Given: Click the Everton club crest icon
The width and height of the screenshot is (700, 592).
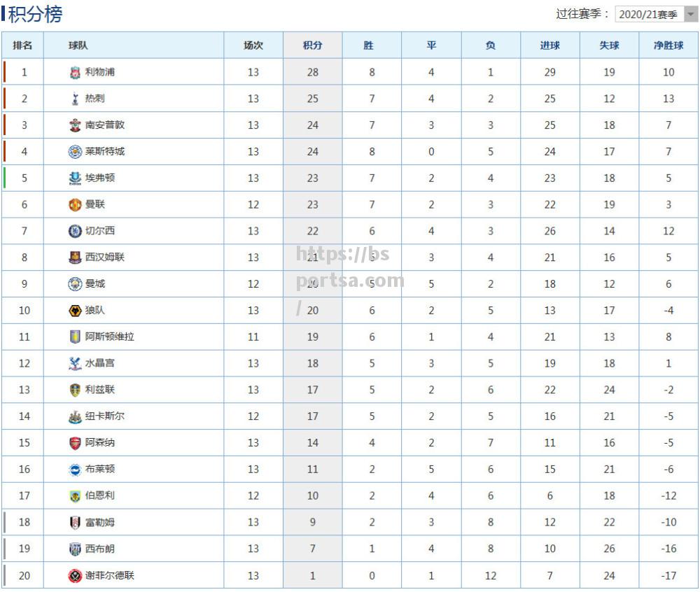Looking at the screenshot, I should click(75, 178).
